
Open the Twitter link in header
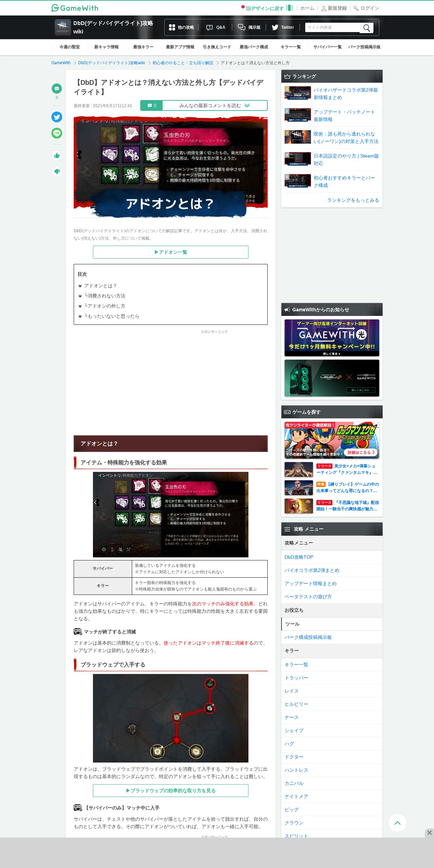283,27
